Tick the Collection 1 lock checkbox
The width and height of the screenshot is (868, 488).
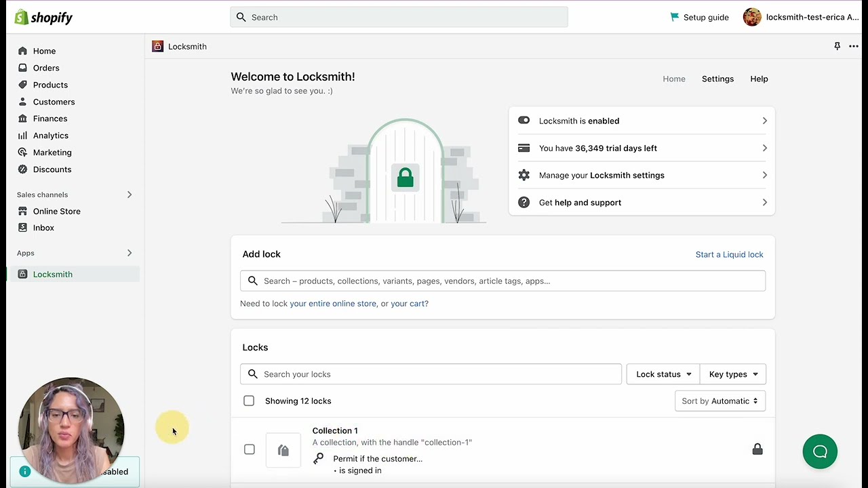coord(250,449)
